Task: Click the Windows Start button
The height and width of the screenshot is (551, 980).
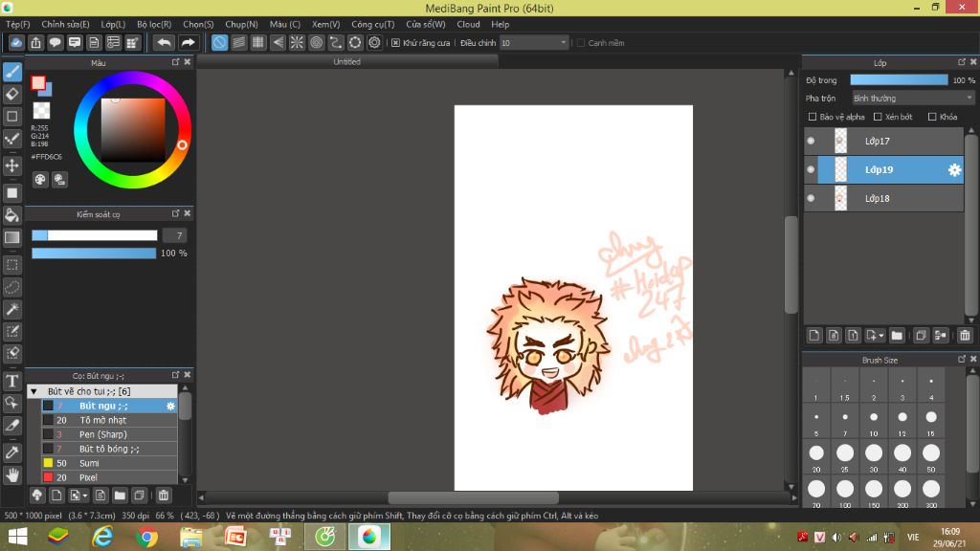Action: (x=17, y=537)
